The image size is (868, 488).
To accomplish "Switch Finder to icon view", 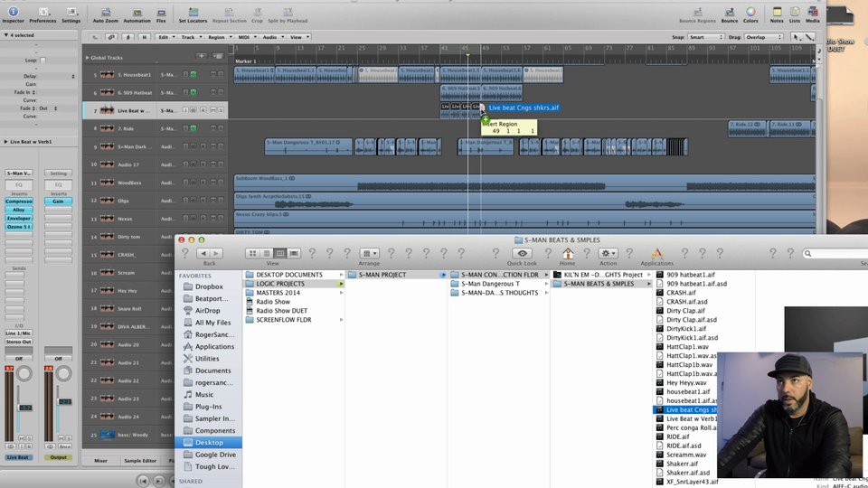I will click(x=252, y=253).
